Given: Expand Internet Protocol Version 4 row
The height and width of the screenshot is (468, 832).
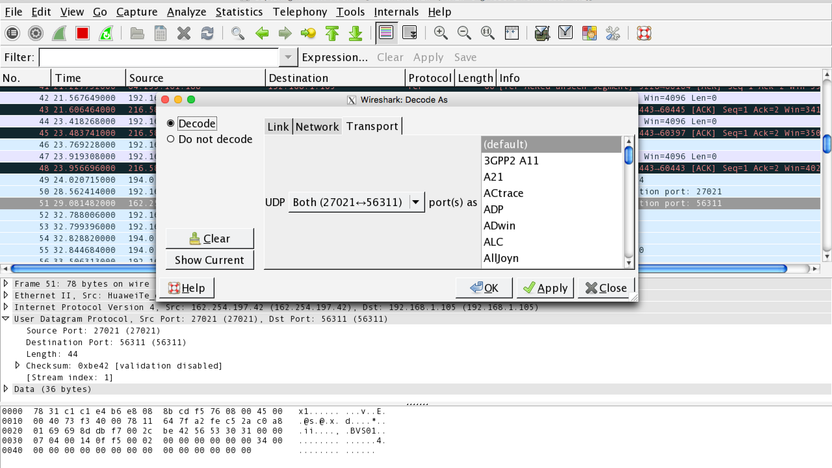Looking at the screenshot, I should coord(6,307).
